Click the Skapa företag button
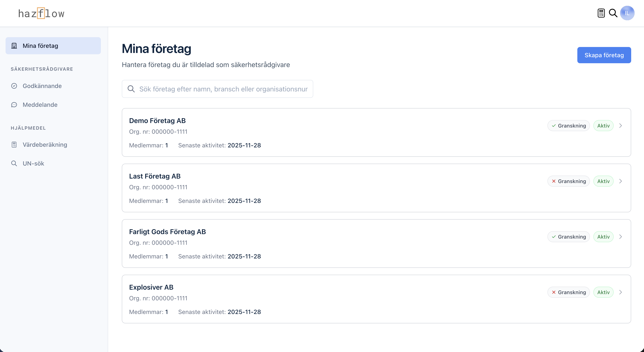 (x=604, y=55)
